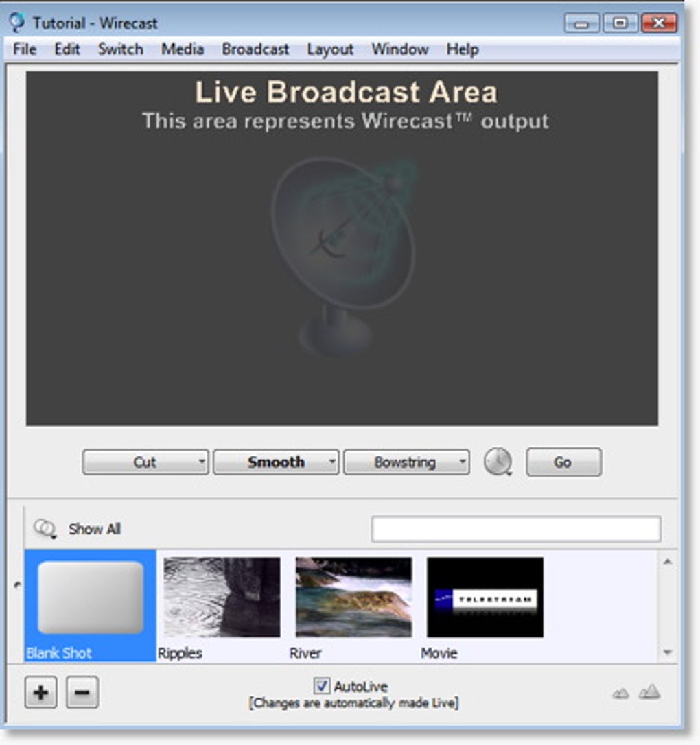Click the shot list scroll down arrow

tap(668, 652)
